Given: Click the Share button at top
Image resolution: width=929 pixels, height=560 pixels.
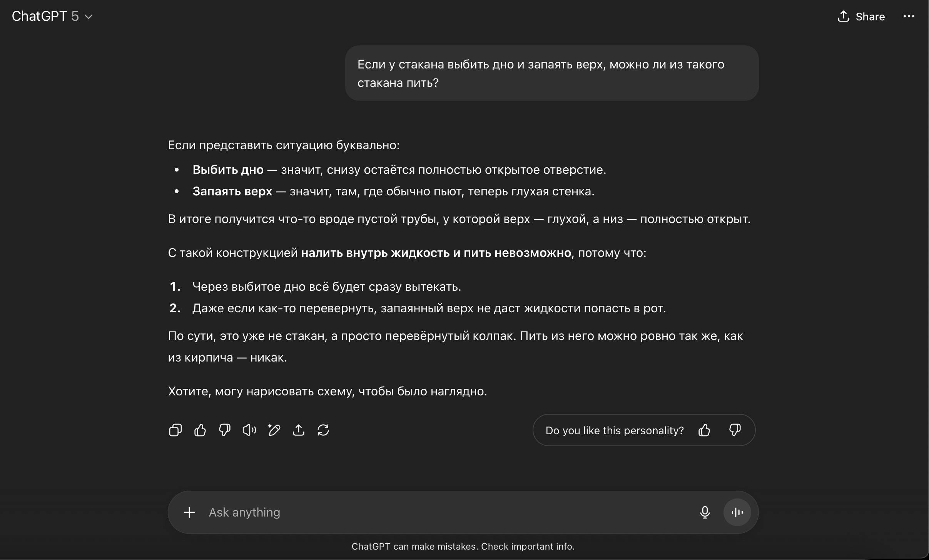Looking at the screenshot, I should pos(861,17).
